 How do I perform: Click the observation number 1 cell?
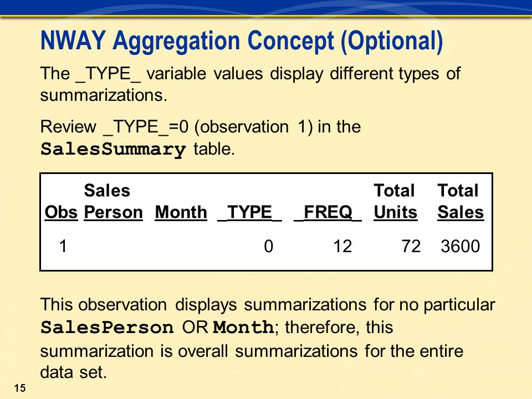point(63,246)
